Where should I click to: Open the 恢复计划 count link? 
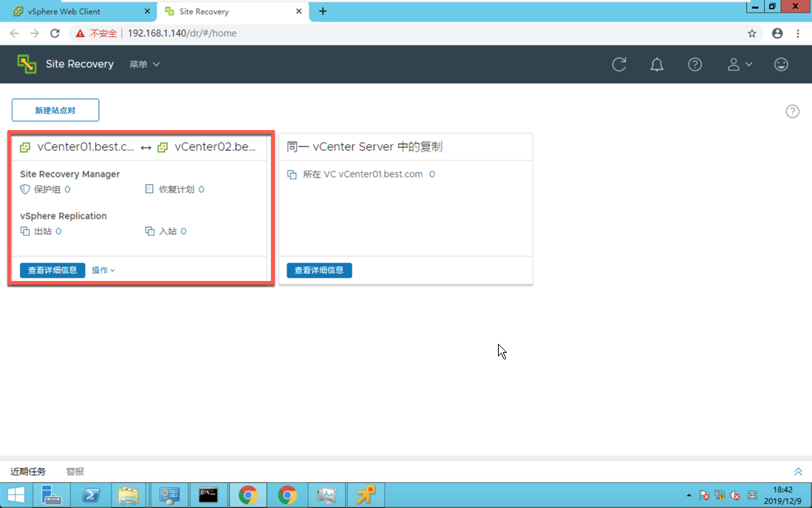(202, 189)
